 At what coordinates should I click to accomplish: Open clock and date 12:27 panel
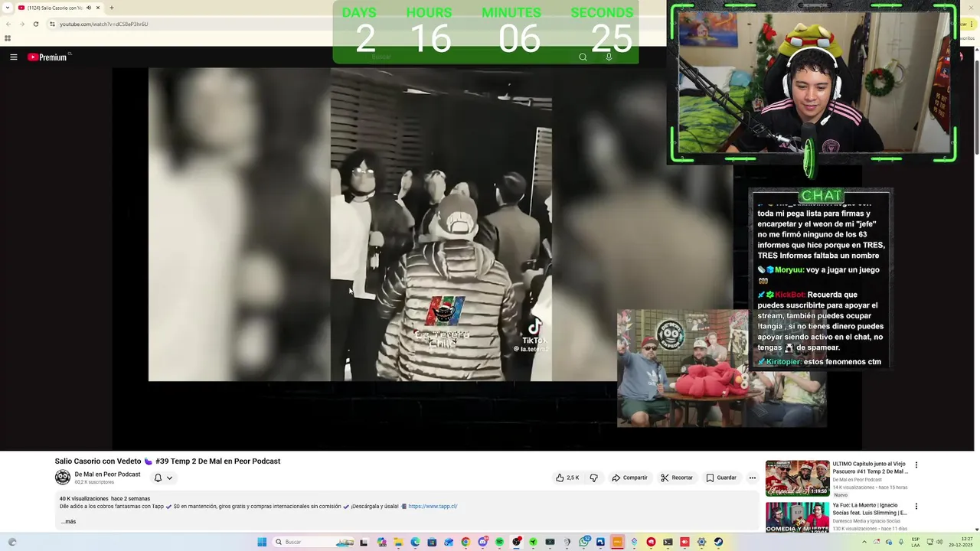(961, 542)
